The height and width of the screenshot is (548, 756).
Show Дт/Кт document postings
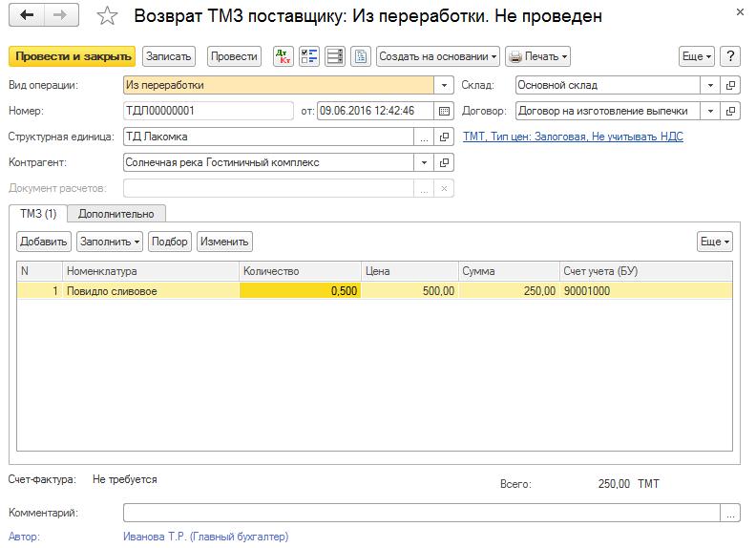pyautogui.click(x=283, y=56)
